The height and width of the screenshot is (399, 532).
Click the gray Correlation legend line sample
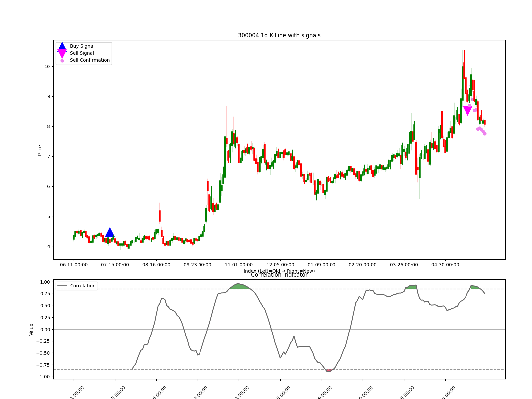tap(62, 286)
